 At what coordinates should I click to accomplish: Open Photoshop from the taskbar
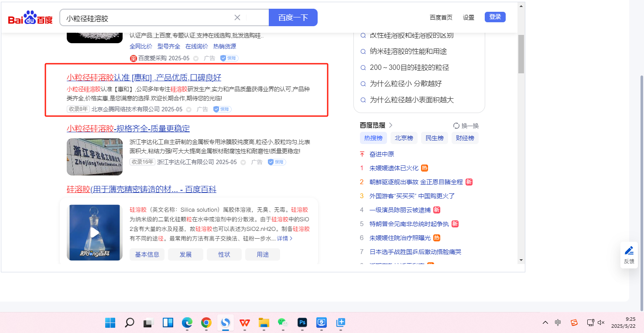coord(302,323)
